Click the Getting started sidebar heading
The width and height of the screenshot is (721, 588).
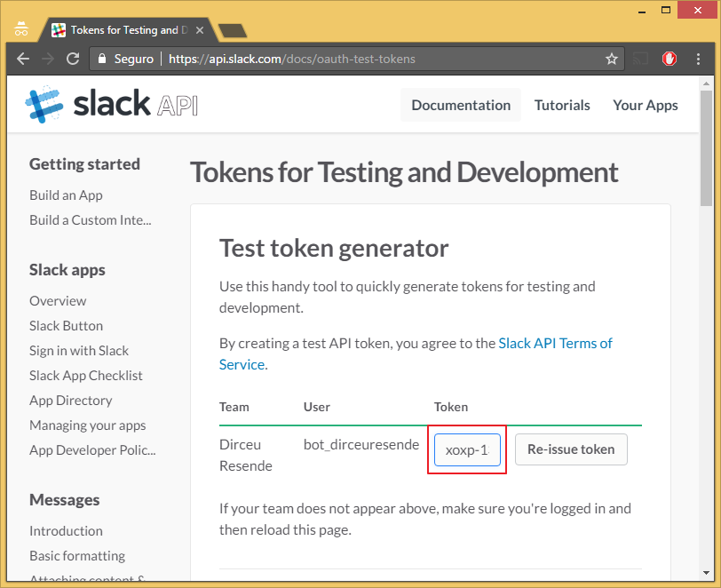[x=84, y=164]
